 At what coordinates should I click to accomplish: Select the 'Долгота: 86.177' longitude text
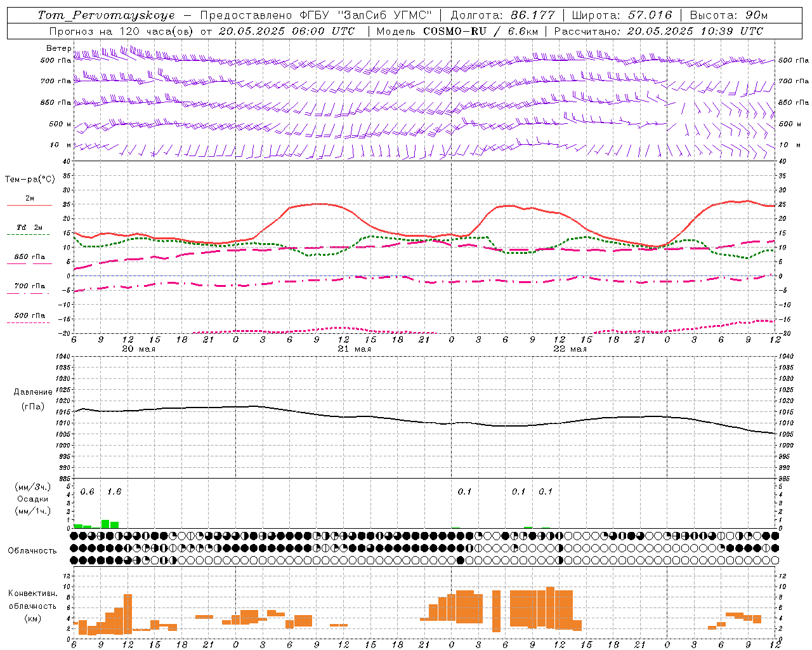click(x=502, y=15)
